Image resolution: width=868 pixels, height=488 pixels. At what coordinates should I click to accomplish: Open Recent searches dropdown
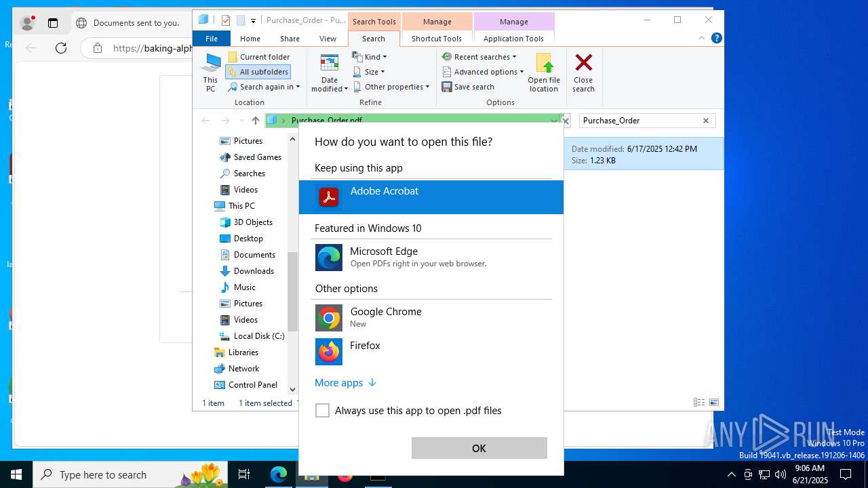coord(479,57)
